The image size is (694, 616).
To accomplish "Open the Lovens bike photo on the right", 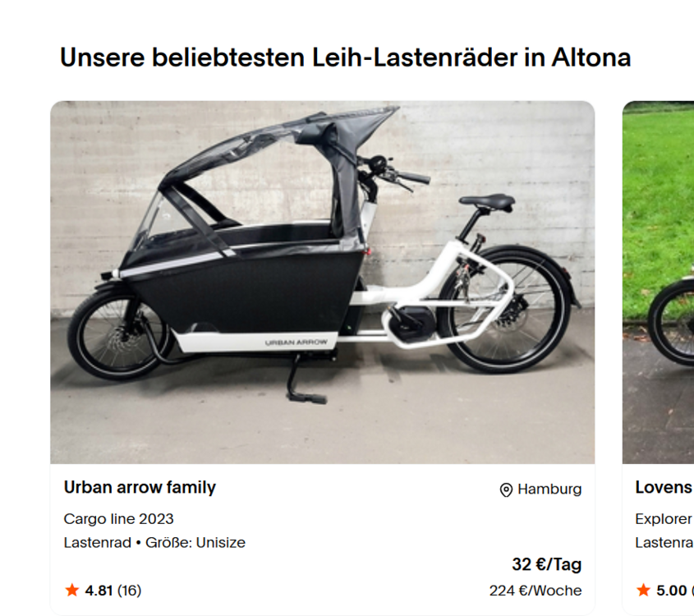I will click(658, 283).
